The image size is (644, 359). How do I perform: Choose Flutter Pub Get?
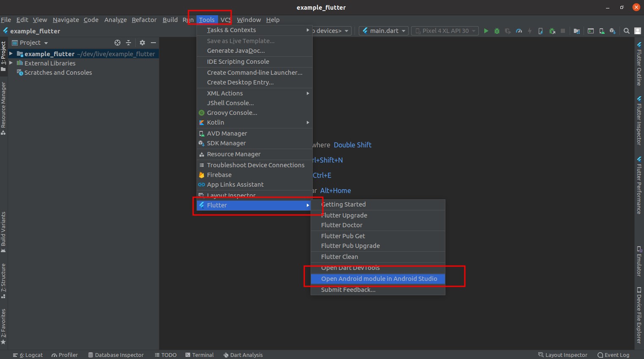tap(378, 236)
